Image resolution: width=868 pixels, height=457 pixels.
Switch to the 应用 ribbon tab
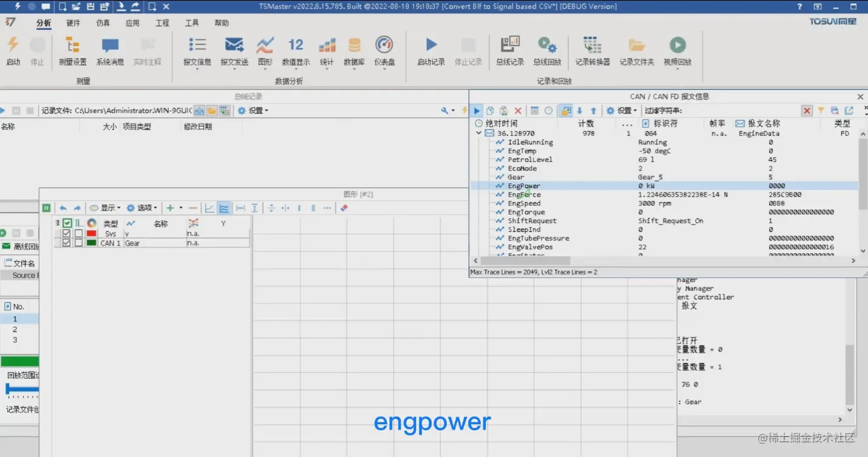click(133, 23)
